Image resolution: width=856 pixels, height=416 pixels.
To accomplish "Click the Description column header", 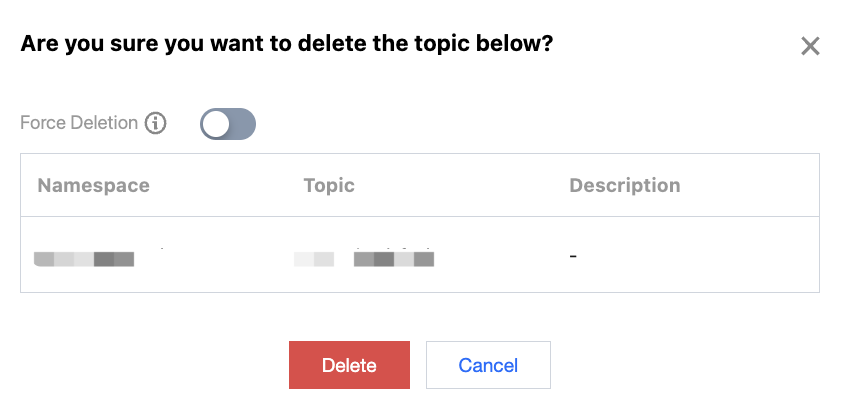I will 624,185.
